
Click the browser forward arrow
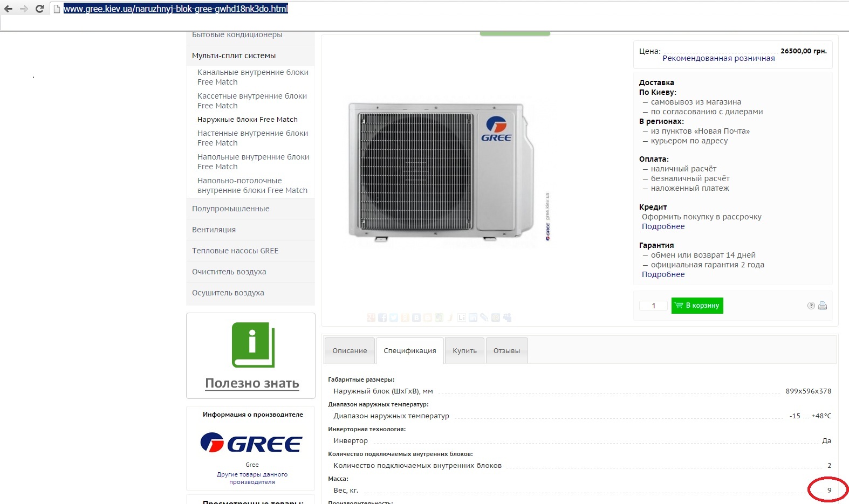(x=24, y=9)
